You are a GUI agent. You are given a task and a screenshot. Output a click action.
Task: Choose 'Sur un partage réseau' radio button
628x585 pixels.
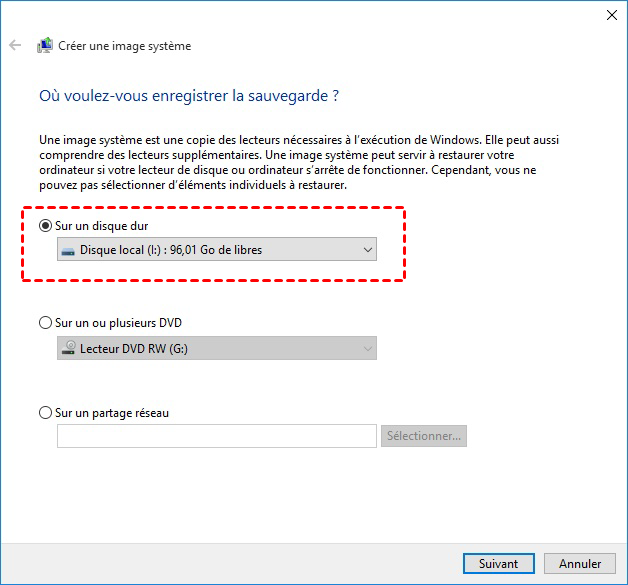45,412
